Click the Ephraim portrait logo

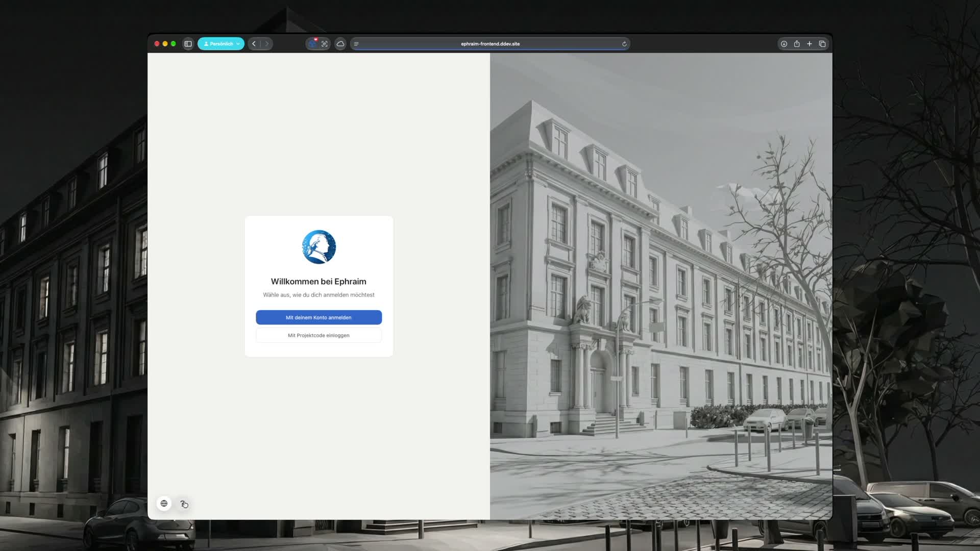(319, 247)
